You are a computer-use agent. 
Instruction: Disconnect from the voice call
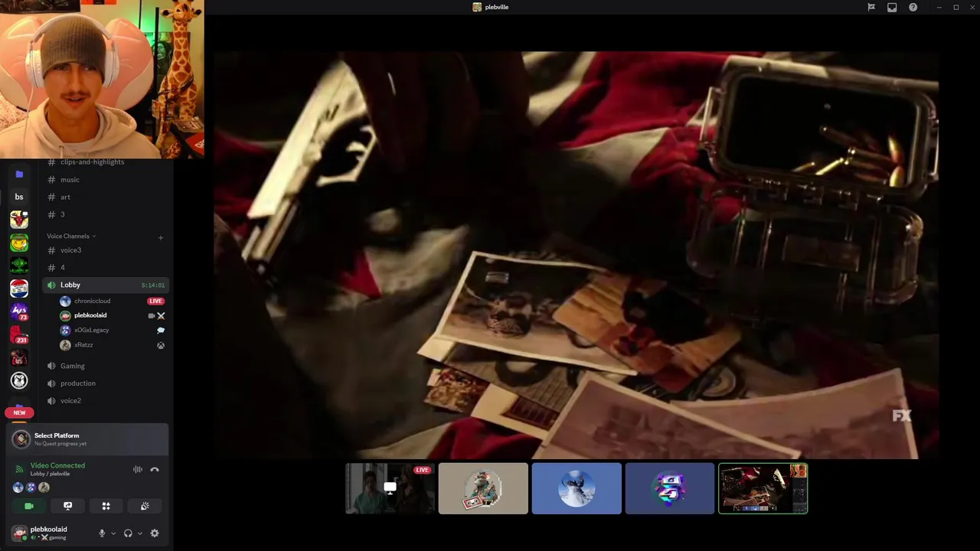click(155, 470)
